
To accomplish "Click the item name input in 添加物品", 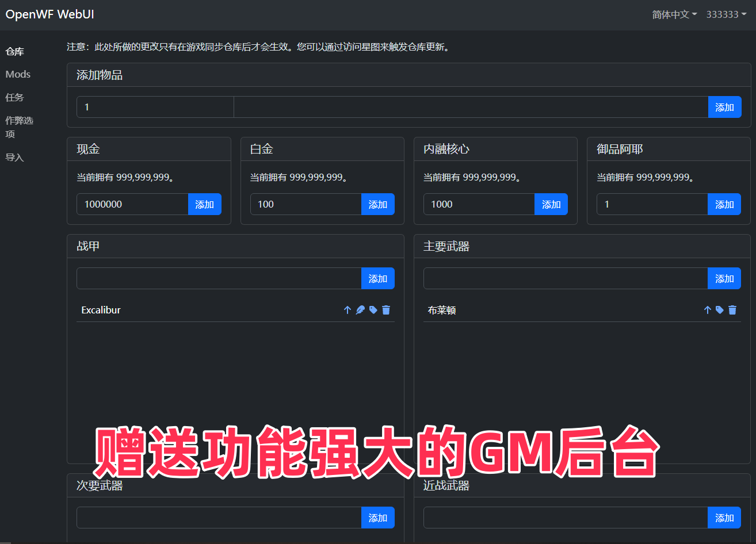I will (x=470, y=107).
